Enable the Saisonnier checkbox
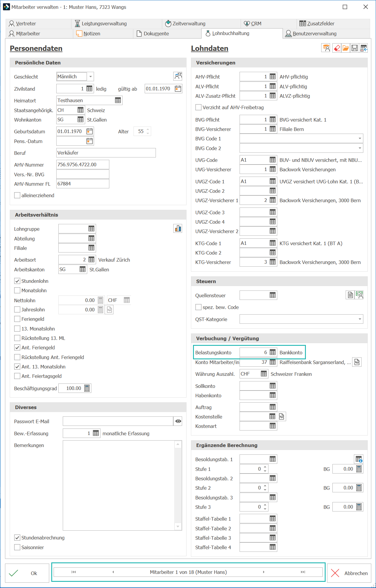This screenshot has width=376, height=588. tap(17, 547)
